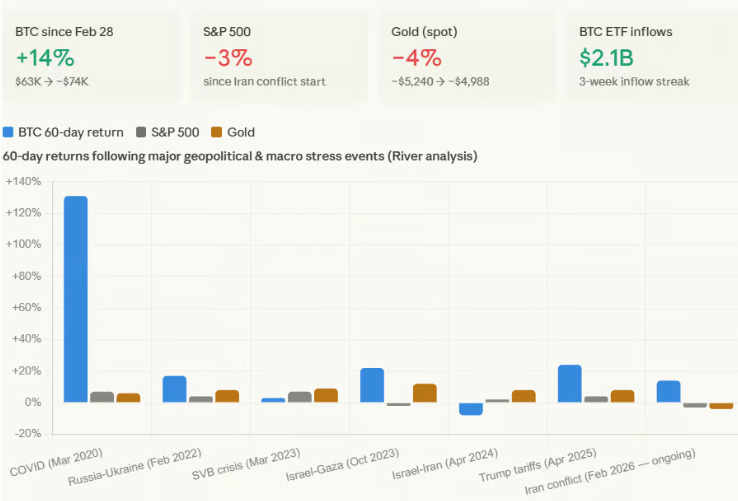Click the chart title mentioning River analysis

pos(240,156)
